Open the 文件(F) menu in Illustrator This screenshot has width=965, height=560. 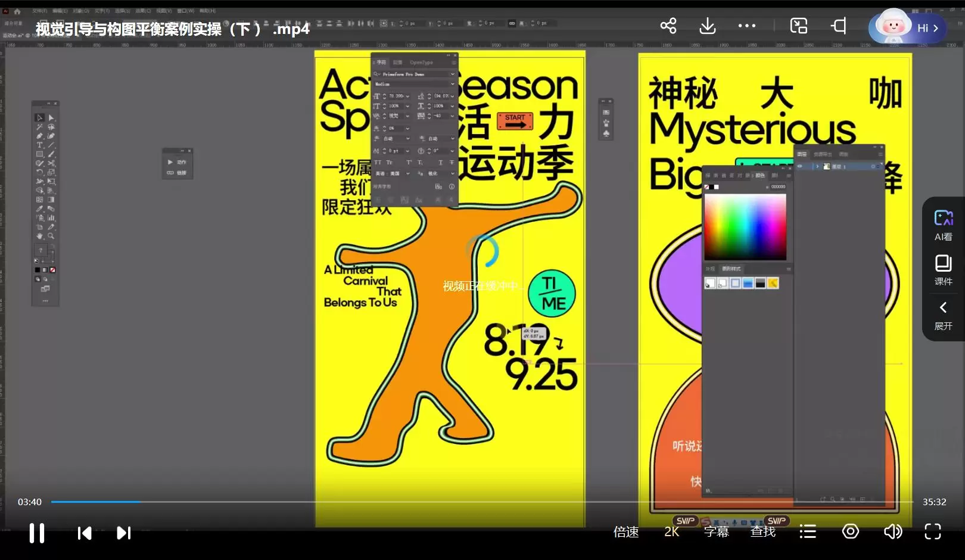coord(39,11)
